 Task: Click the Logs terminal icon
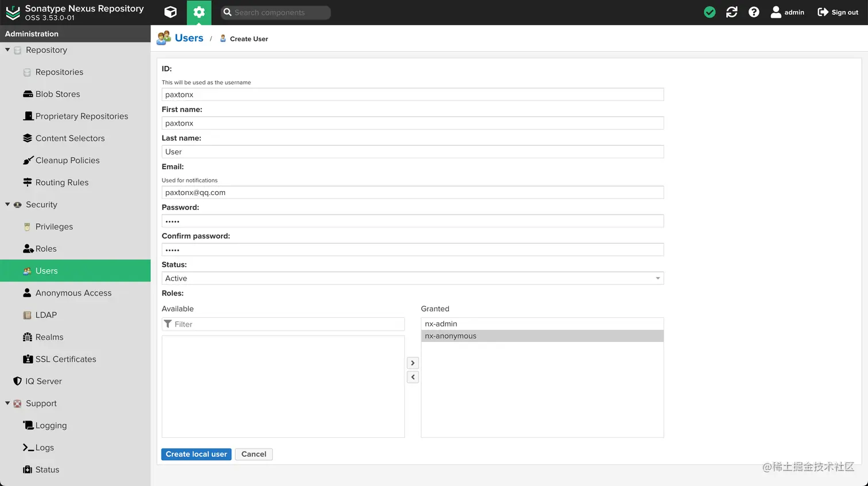pyautogui.click(x=28, y=448)
